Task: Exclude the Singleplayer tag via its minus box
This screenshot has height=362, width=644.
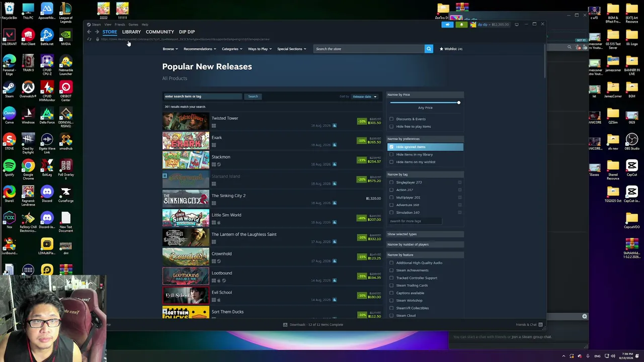Action: 460,183
